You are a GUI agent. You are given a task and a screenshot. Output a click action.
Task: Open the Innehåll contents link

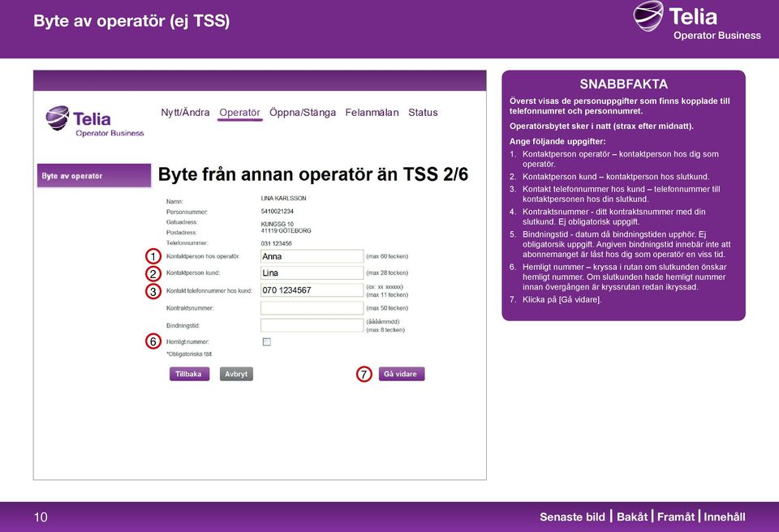tap(725, 517)
